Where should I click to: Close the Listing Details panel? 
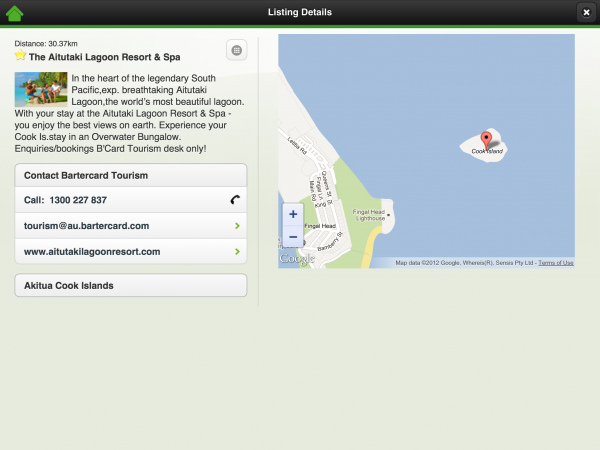(x=586, y=12)
